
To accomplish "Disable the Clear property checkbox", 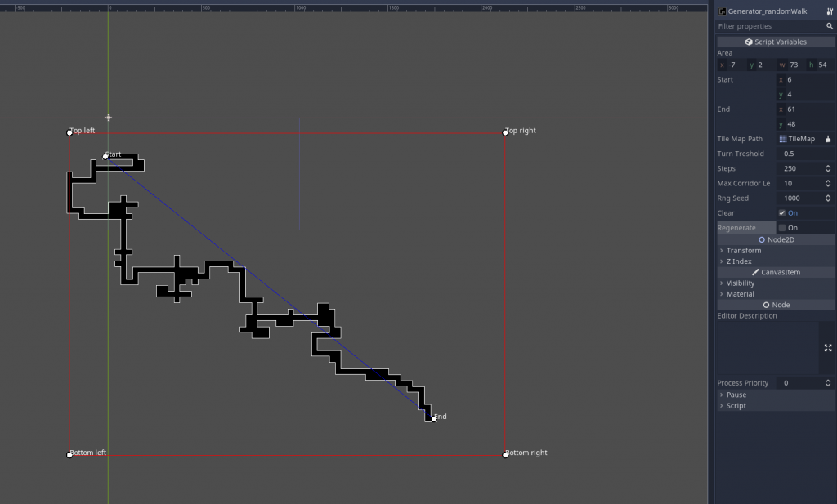I will [781, 212].
